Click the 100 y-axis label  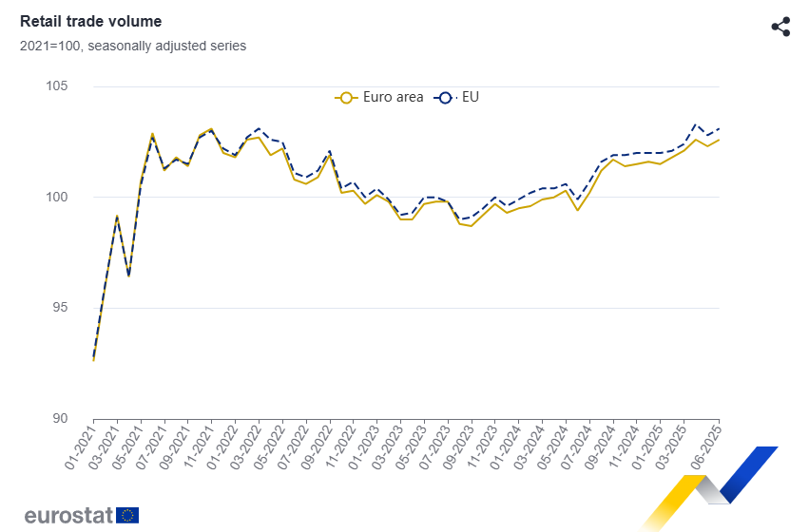pos(56,197)
